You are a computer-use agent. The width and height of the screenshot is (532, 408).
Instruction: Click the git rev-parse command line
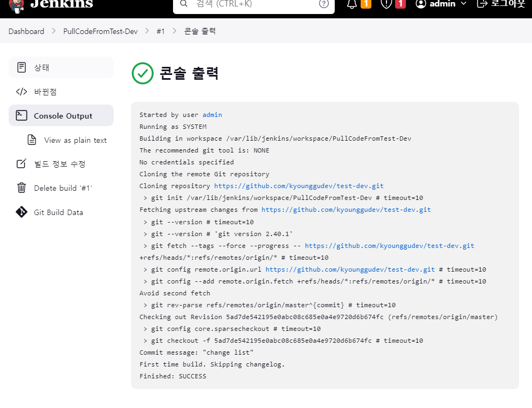coord(270,305)
